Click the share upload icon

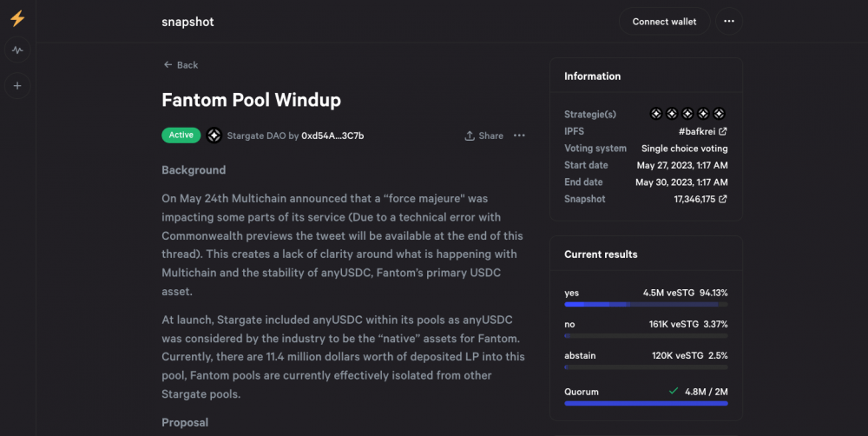tap(470, 135)
